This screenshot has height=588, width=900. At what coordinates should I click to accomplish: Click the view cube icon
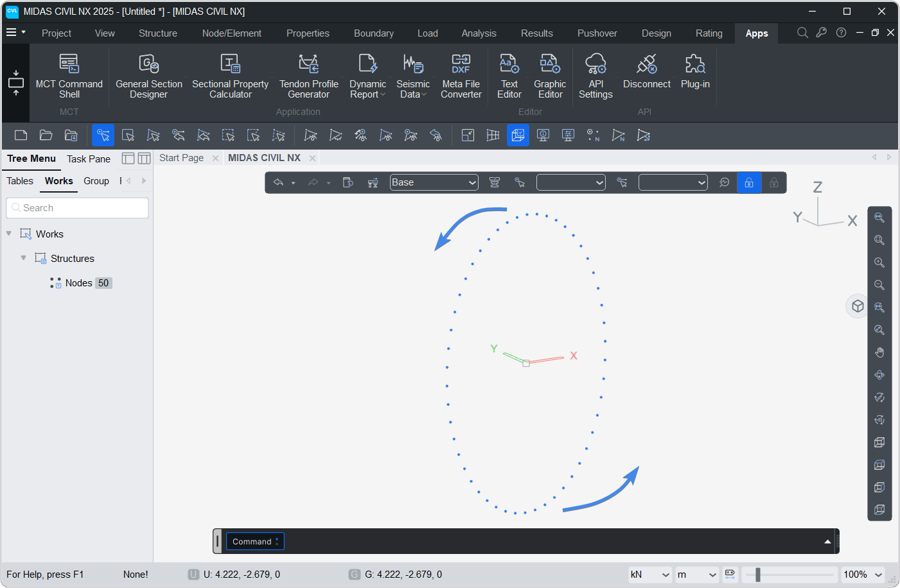(858, 306)
